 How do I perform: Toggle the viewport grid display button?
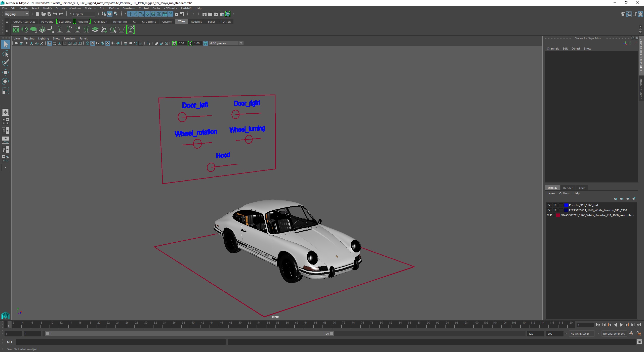click(50, 43)
